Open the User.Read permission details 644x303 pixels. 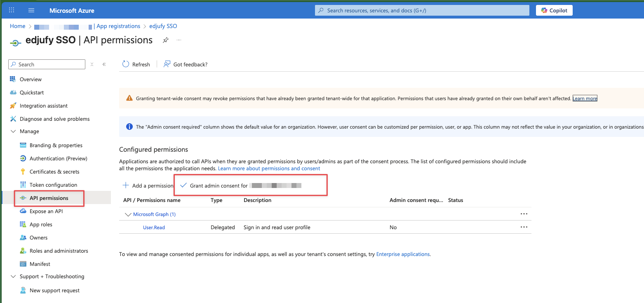153,227
